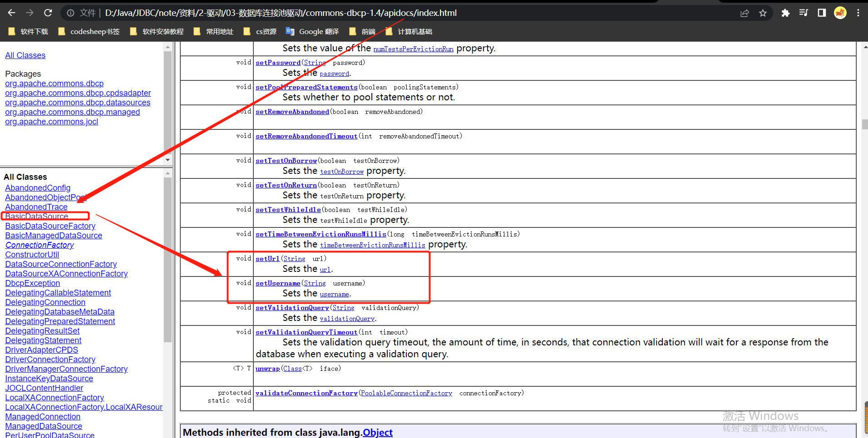Open the 常用地址 bookmark folder
This screenshot has width=868, height=438.
coord(213,31)
